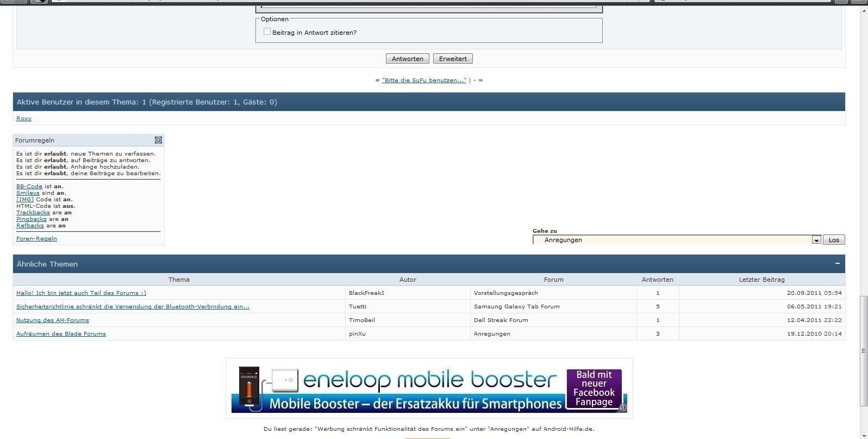This screenshot has height=439, width=868.
Task: Click the Trackbacks link
Action: (33, 213)
